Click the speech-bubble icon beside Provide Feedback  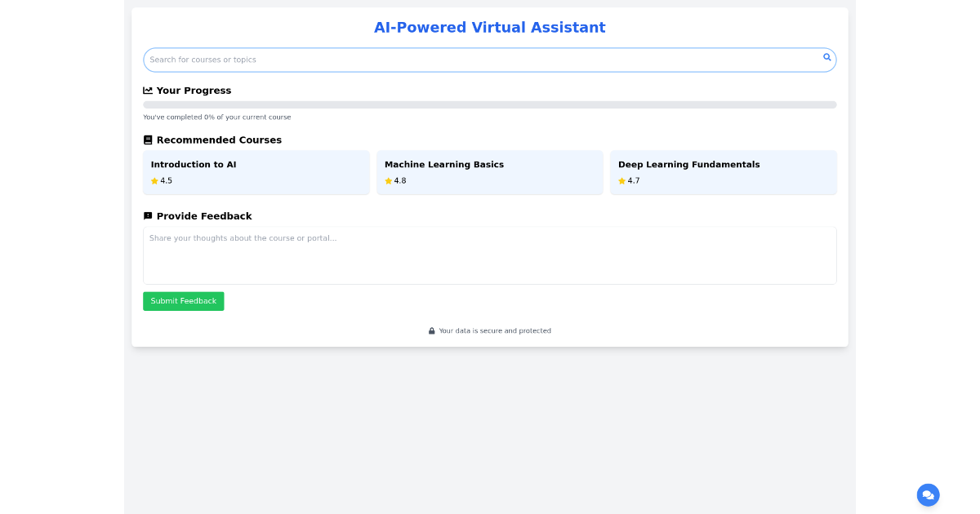[148, 215]
